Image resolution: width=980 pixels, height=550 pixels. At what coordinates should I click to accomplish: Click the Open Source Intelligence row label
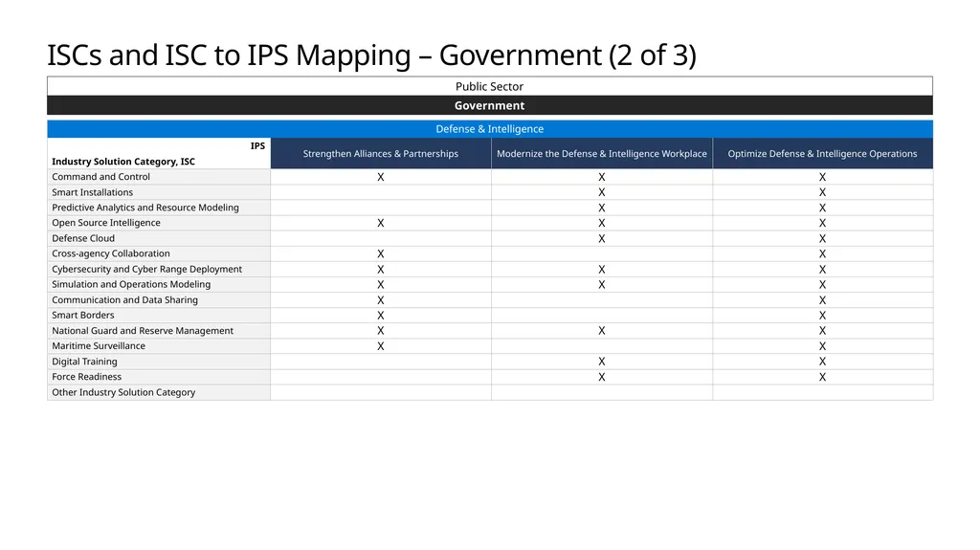pyautogui.click(x=106, y=223)
